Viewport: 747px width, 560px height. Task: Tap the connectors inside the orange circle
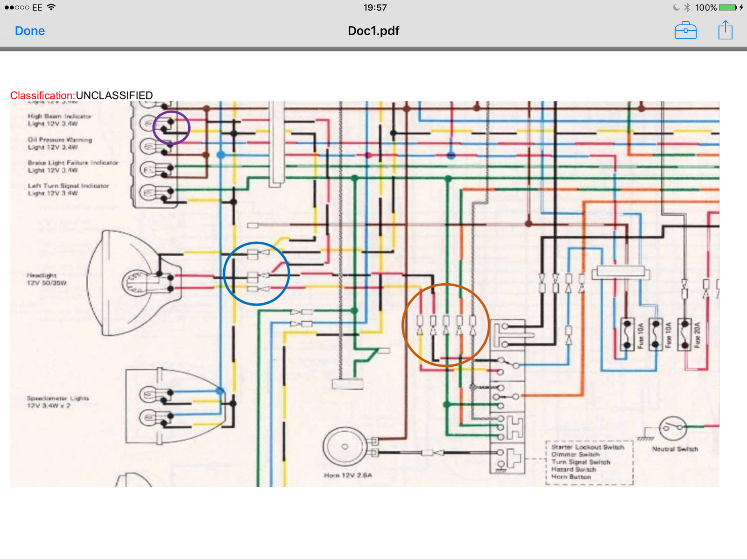[x=445, y=325]
